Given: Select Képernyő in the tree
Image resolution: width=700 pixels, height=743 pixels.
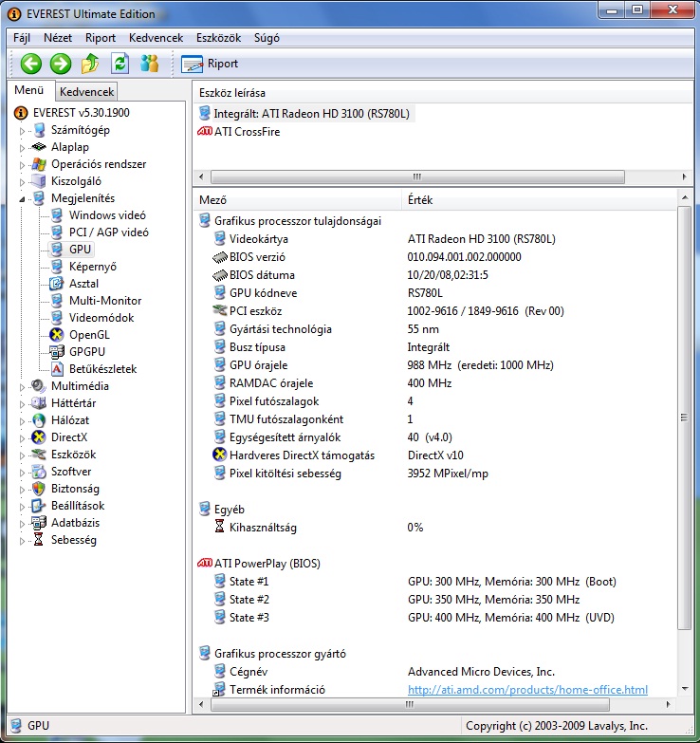Looking at the screenshot, I should pos(92,267).
